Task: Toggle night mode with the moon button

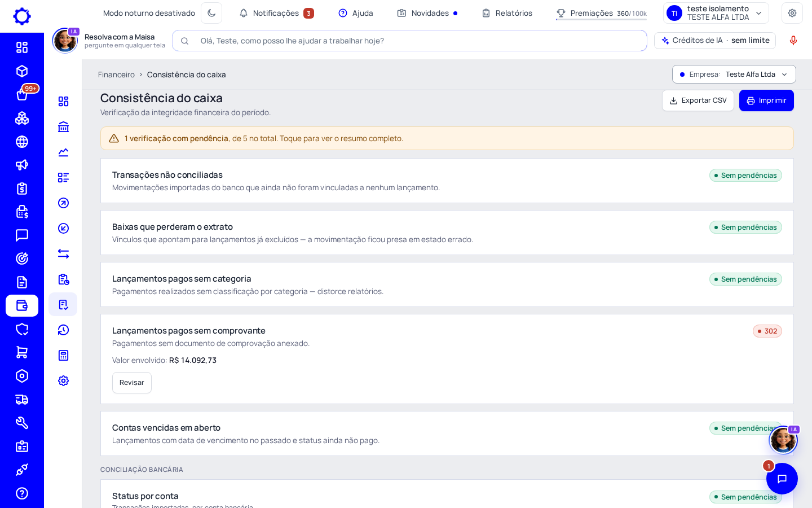Action: [x=211, y=13]
